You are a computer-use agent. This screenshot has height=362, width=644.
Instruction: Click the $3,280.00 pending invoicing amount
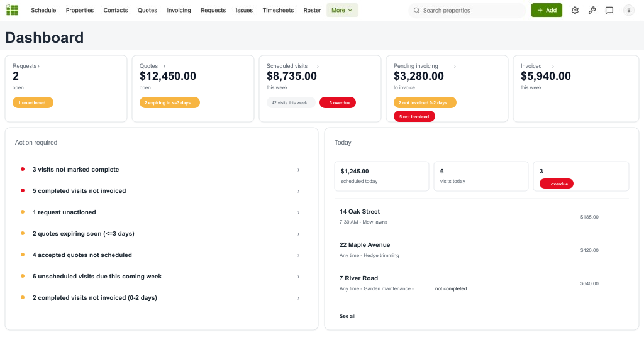(418, 76)
